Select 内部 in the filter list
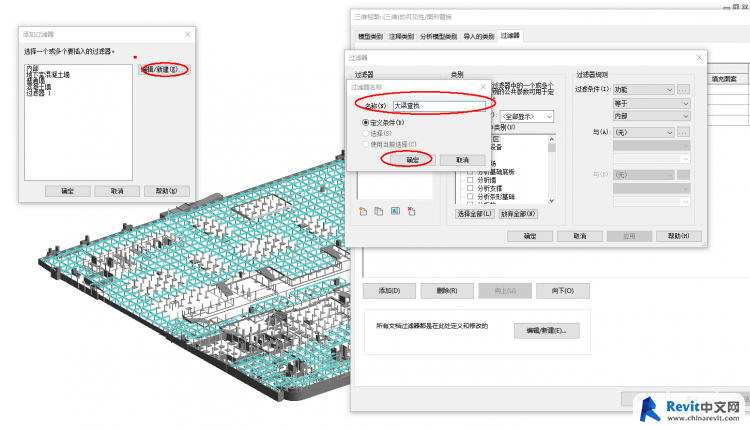The width and height of the screenshot is (750, 430). [33, 68]
